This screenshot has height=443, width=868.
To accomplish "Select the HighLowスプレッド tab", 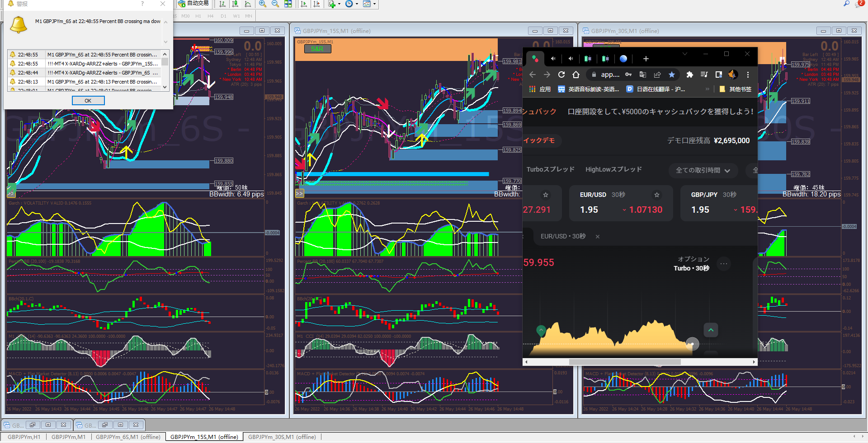I will coord(613,169).
